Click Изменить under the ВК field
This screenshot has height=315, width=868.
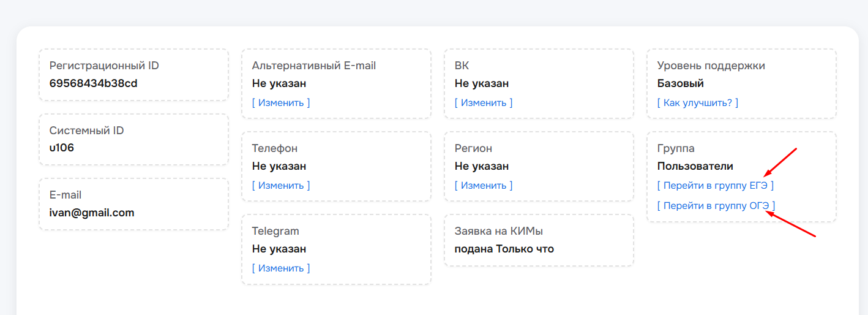[x=484, y=103]
